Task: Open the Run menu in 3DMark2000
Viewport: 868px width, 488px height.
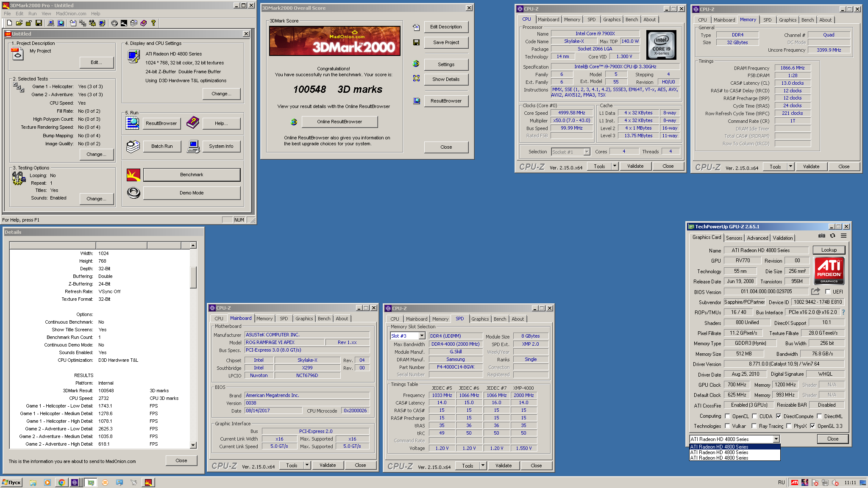Action: point(32,14)
